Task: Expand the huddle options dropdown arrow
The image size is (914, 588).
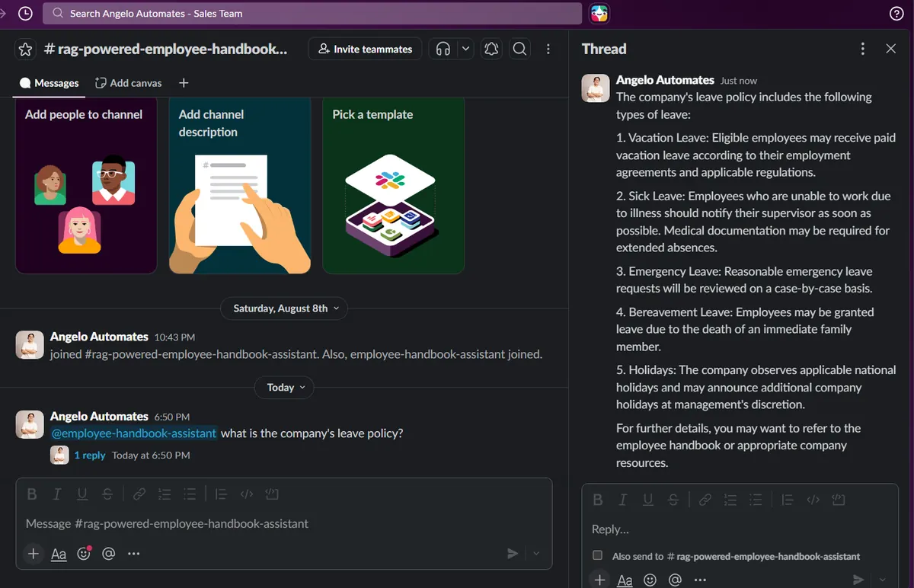Action: click(x=466, y=49)
